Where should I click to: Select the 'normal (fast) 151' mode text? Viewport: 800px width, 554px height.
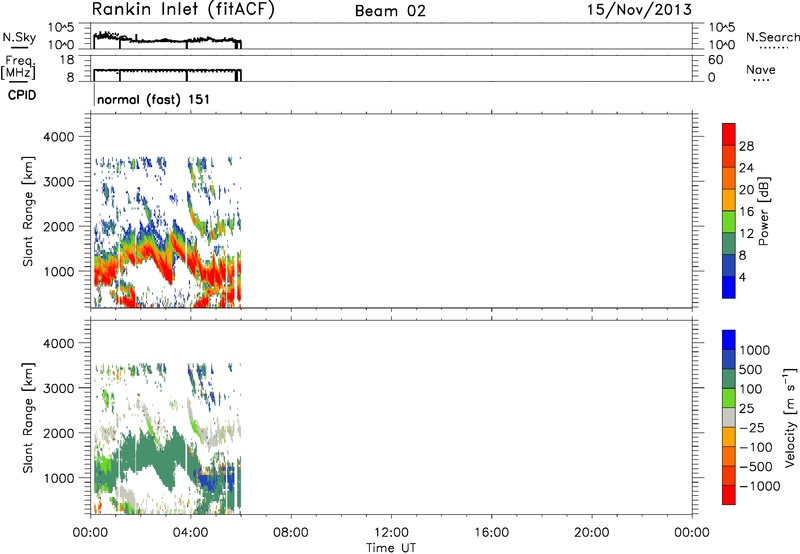pyautogui.click(x=153, y=99)
